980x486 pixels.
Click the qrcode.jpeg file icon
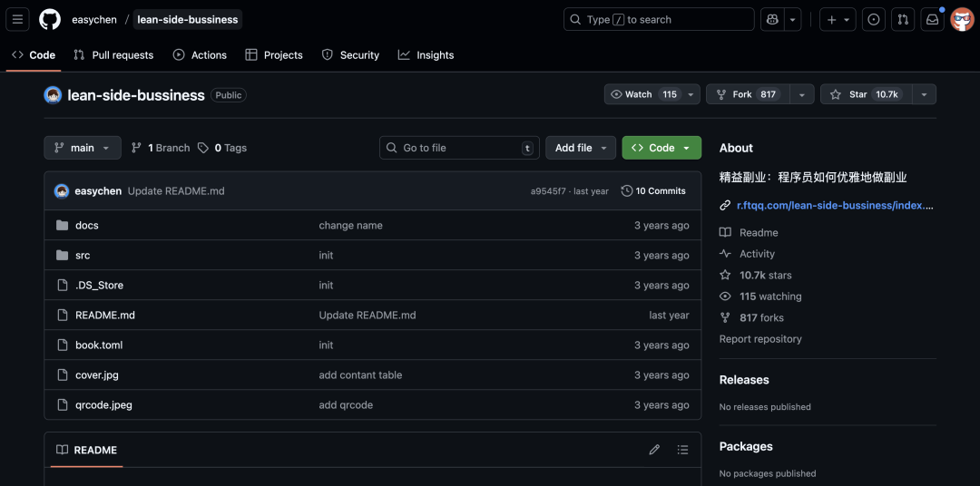[62, 404]
